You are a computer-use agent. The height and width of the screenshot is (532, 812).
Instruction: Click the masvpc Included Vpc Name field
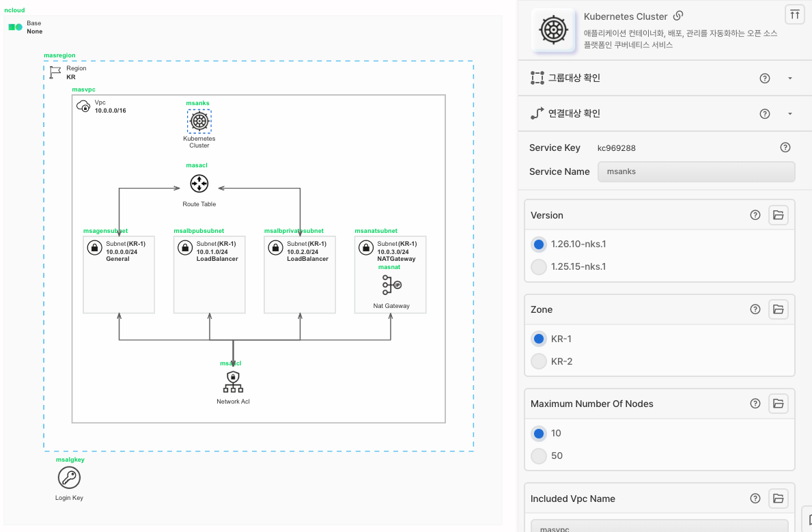[659, 526]
